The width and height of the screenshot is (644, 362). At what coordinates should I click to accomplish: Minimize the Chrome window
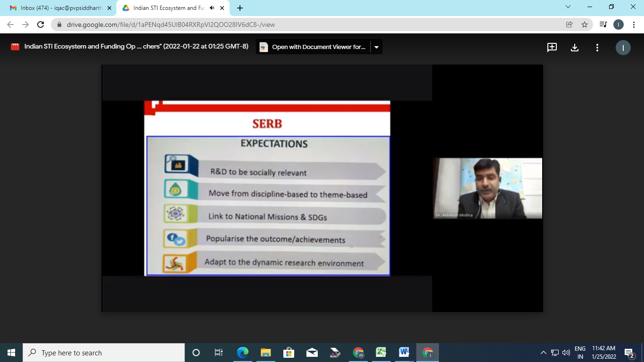[589, 7]
